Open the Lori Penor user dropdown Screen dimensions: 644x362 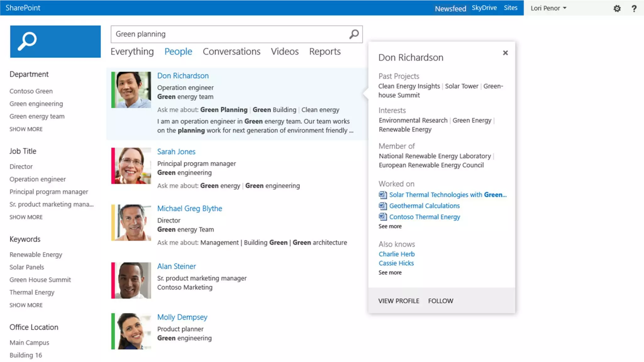(x=548, y=8)
